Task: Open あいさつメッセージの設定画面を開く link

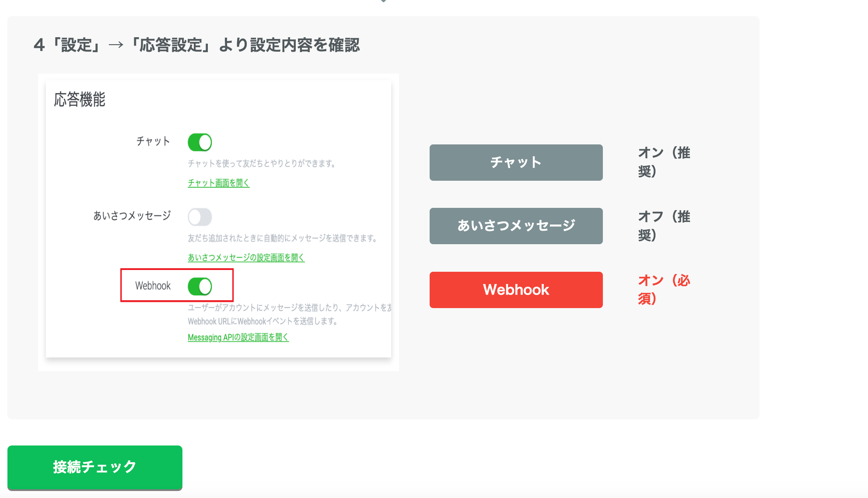Action: [x=246, y=258]
